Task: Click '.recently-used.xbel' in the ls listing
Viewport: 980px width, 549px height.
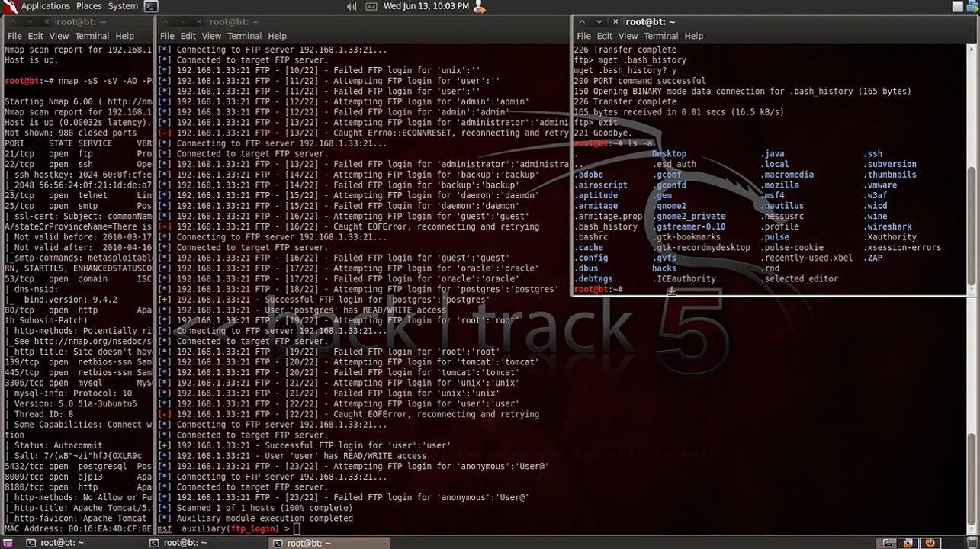Action: pos(807,258)
